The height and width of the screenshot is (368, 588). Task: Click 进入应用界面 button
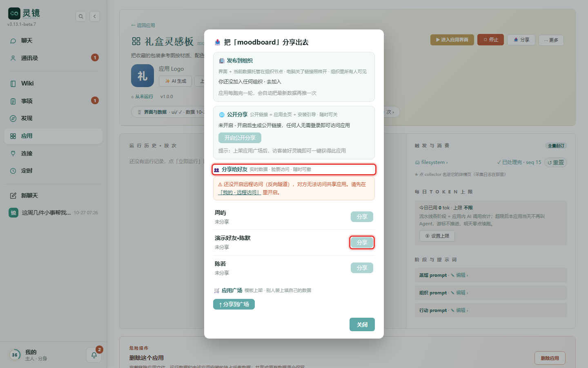click(452, 40)
